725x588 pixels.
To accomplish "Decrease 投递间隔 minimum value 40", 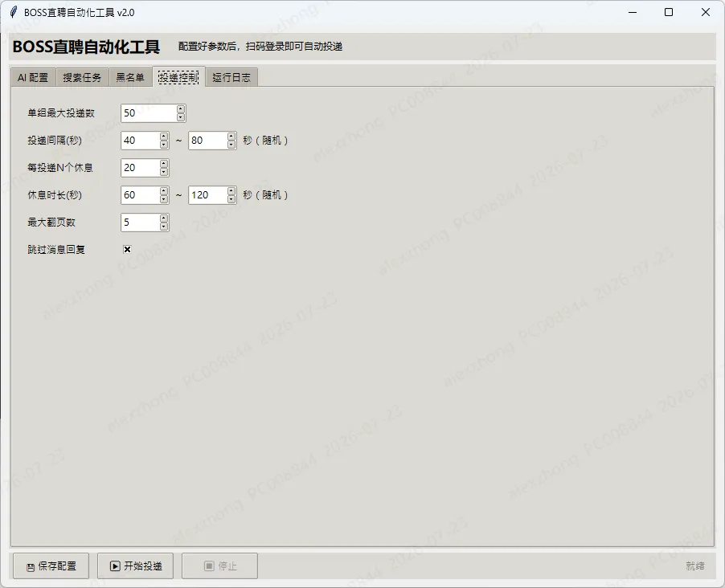I will pos(164,145).
